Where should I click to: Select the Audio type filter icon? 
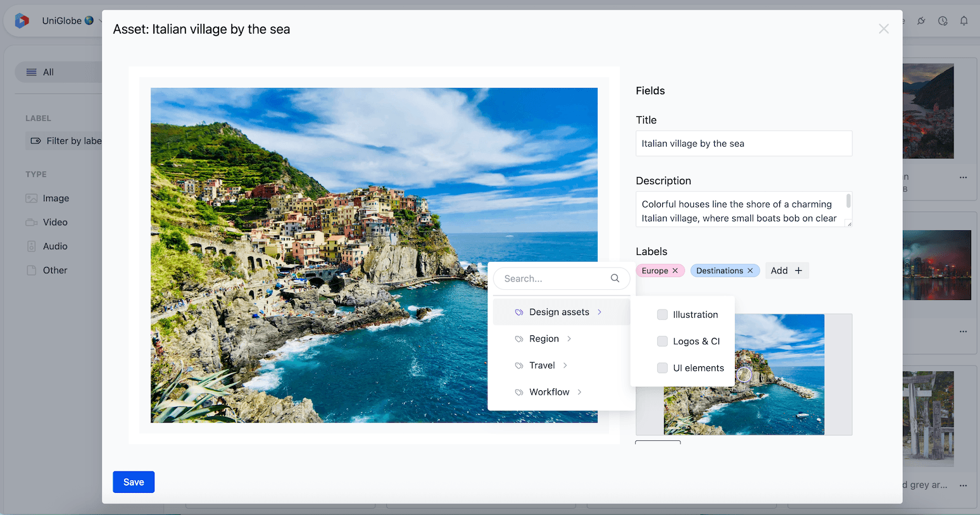(31, 246)
